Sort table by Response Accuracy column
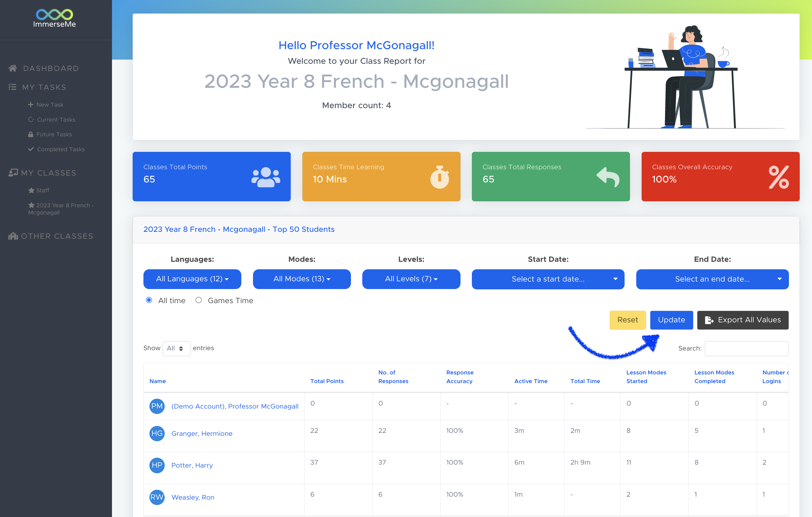Viewport: 812px width, 517px height. [x=460, y=377]
